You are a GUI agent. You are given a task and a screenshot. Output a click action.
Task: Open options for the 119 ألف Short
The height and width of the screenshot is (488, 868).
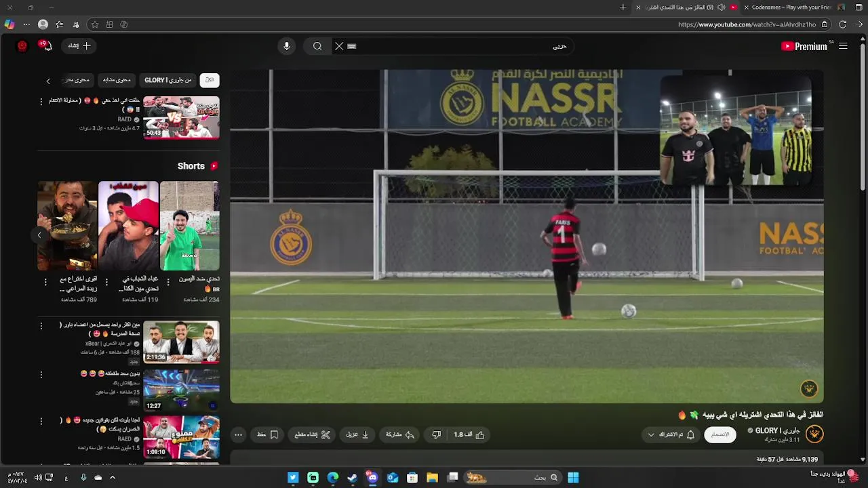coord(106,283)
